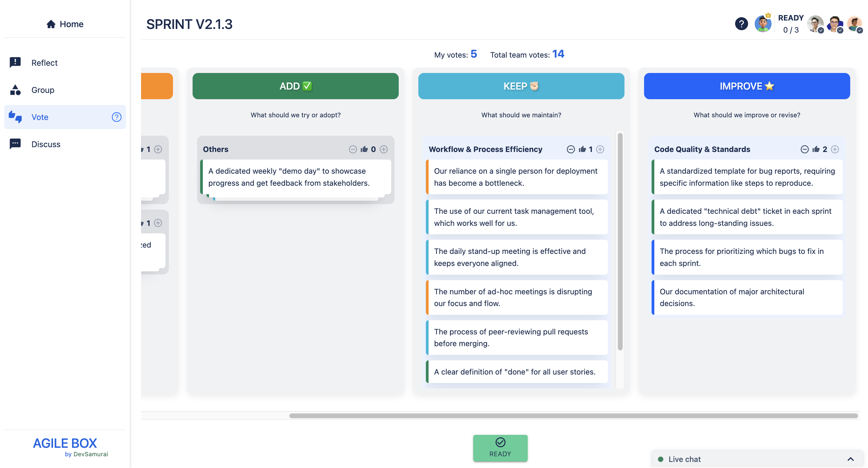
Task: Go to the Discuss step
Action: click(x=46, y=144)
